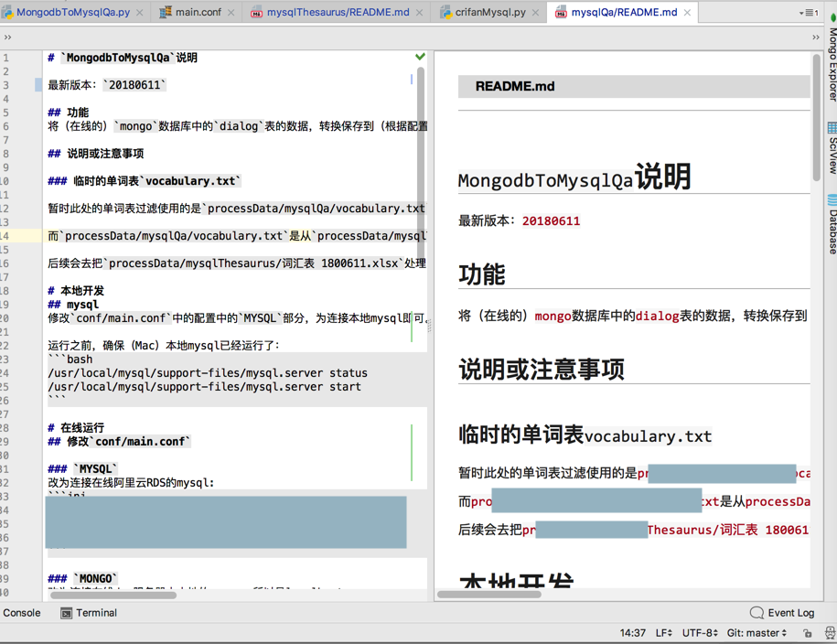The image size is (837, 644).
Task: Click the '功能' heading in preview
Action: [482, 274]
